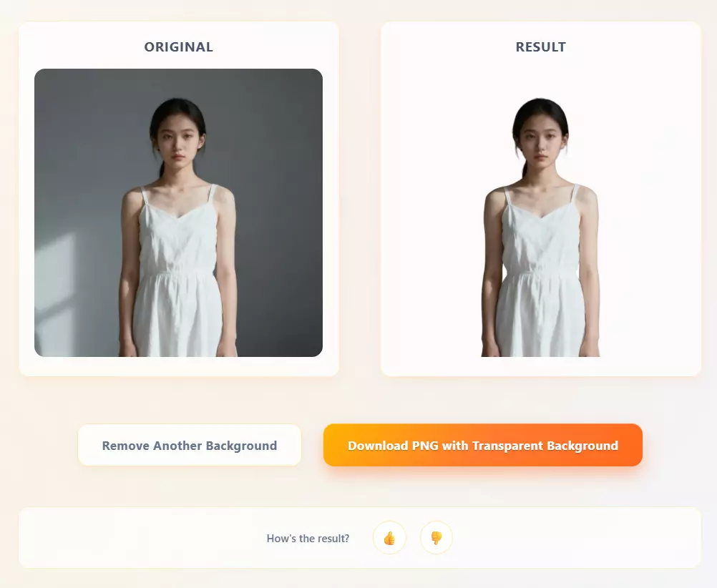717x588 pixels.
Task: Click the RESULT heading label
Action: 541,47
